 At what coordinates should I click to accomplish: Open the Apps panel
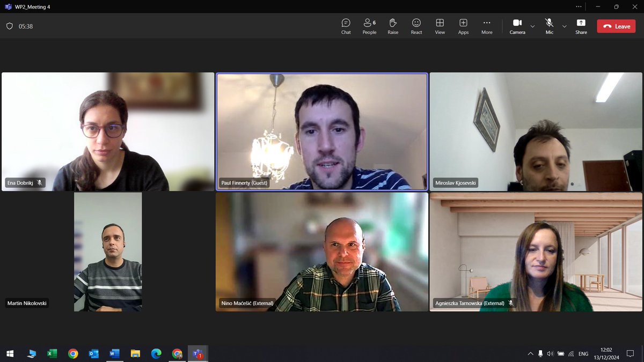click(463, 26)
